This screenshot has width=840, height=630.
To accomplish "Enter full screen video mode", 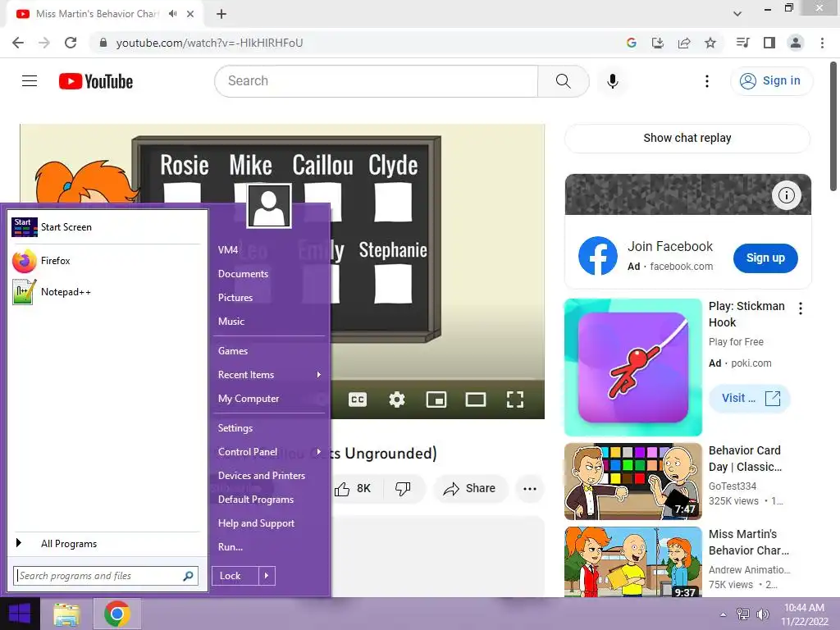I will [x=515, y=399].
